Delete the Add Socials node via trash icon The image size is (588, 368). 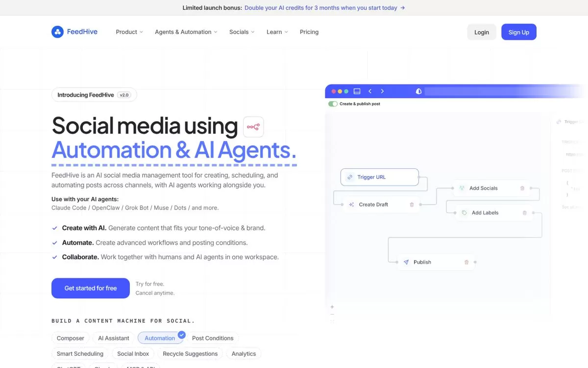(522, 188)
